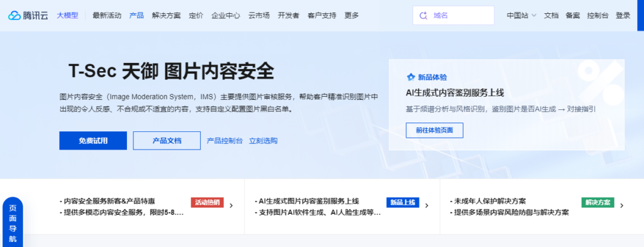Go to the 定价 menu item
Viewport: 644px width, 247px height.
196,16
